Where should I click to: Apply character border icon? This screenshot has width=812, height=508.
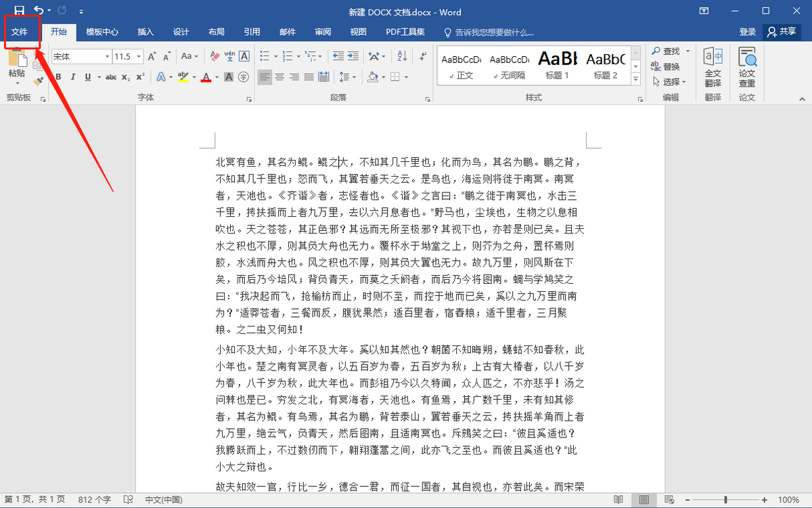(x=244, y=56)
